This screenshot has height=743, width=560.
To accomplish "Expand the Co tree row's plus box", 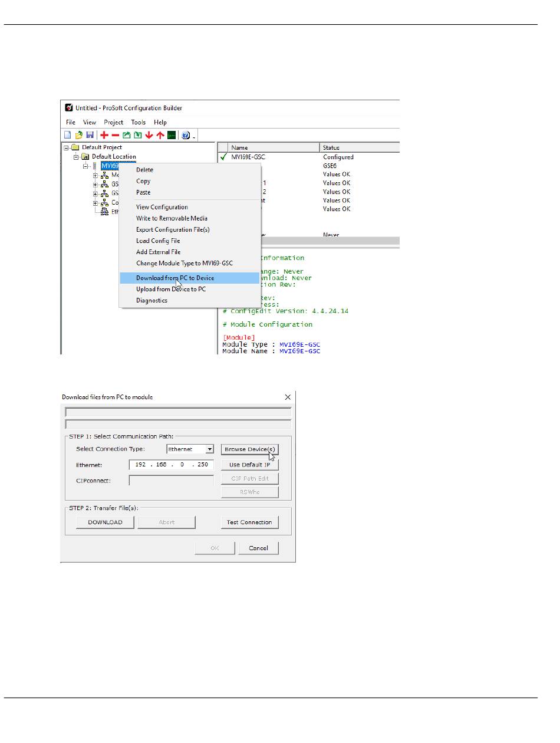I will [95, 203].
